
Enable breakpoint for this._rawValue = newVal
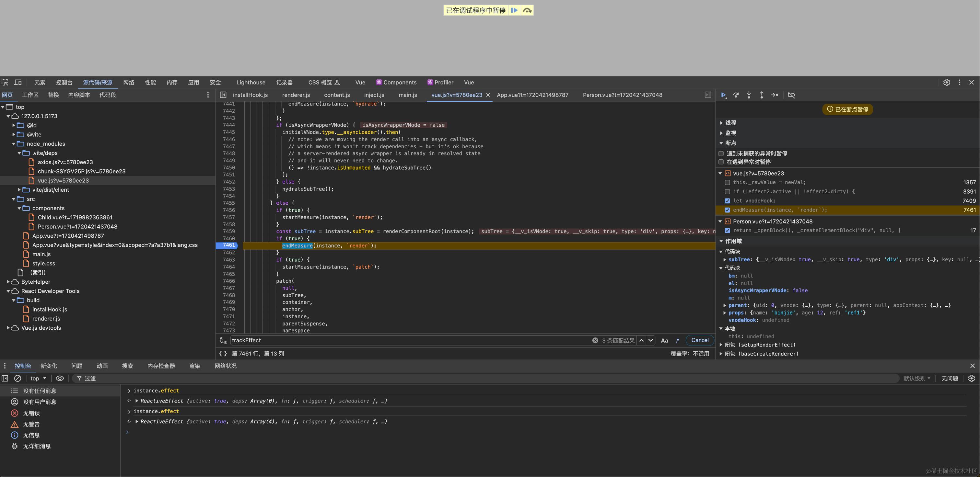[728, 182]
